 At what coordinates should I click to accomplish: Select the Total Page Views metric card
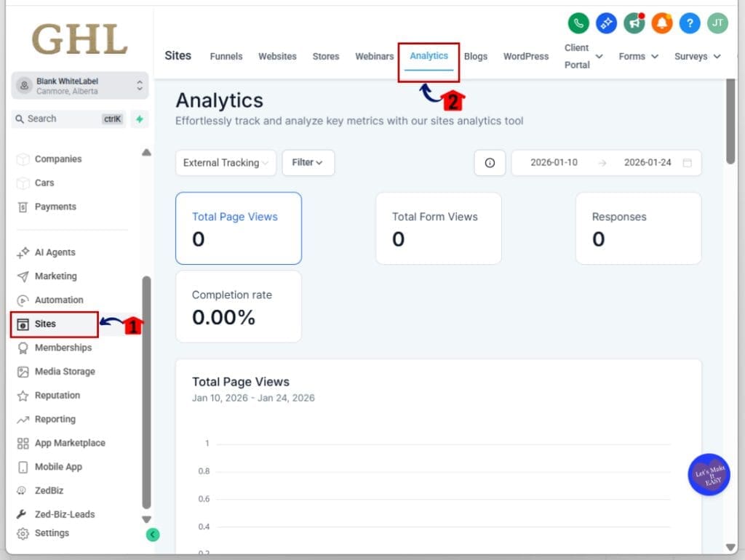click(x=239, y=228)
